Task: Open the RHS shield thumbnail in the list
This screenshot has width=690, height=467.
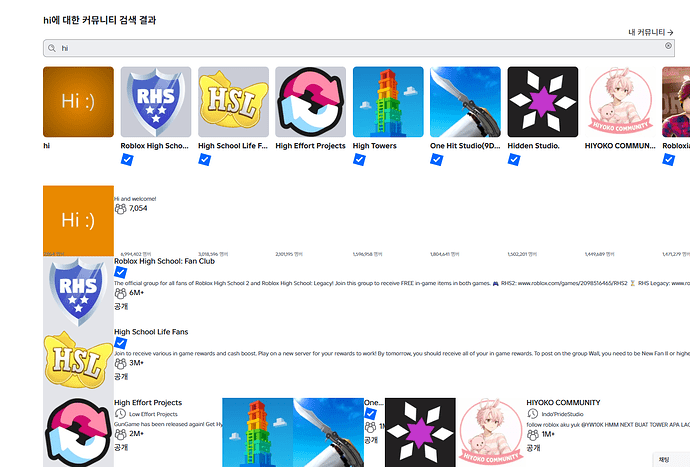Action: click(78, 292)
